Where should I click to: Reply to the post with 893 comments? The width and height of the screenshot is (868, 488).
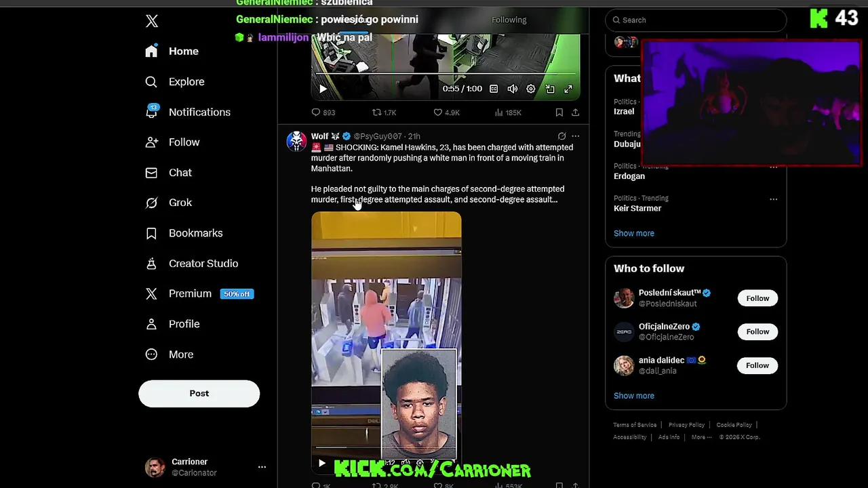pyautogui.click(x=323, y=113)
